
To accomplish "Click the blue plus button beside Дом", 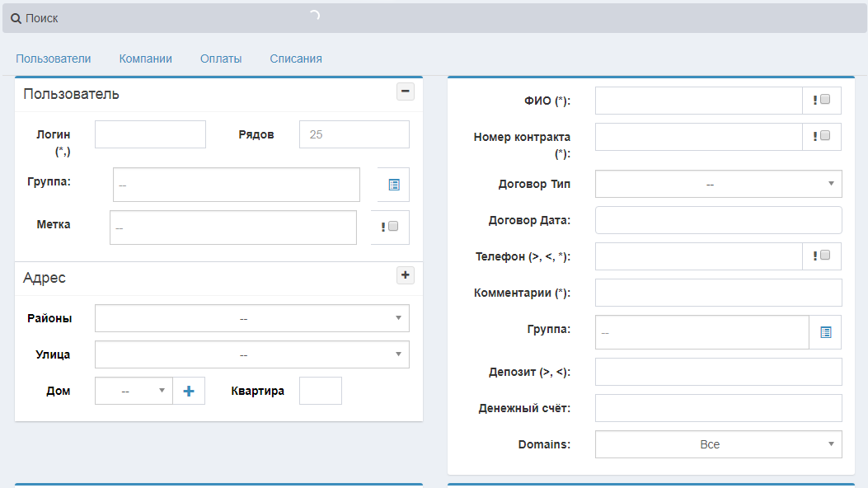I will pos(188,392).
